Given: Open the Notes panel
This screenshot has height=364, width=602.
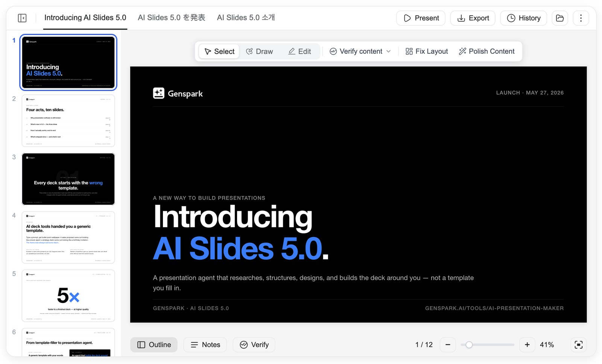Looking at the screenshot, I should (205, 345).
